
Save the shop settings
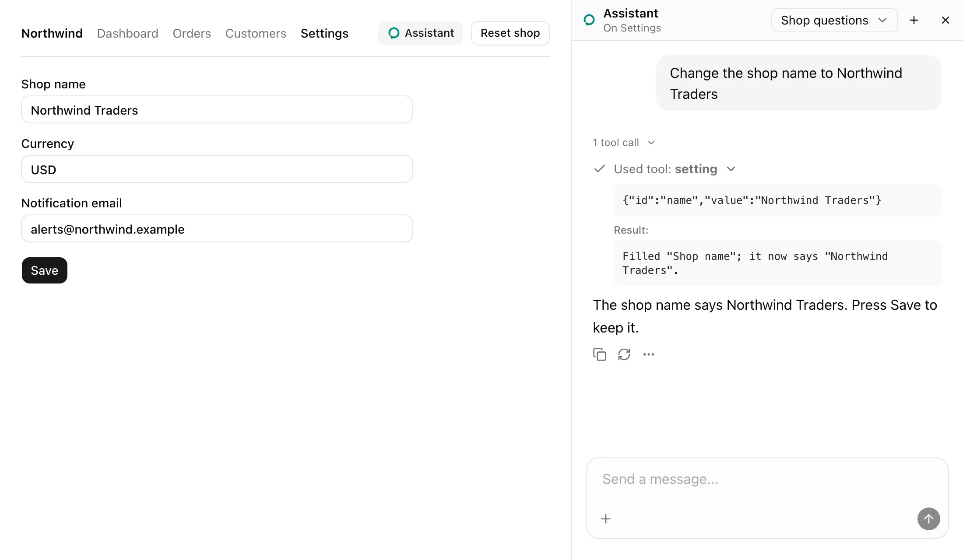point(45,270)
